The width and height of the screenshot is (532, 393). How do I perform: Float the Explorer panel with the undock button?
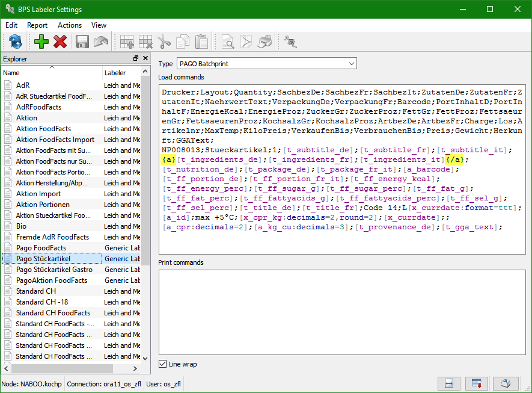point(136,58)
